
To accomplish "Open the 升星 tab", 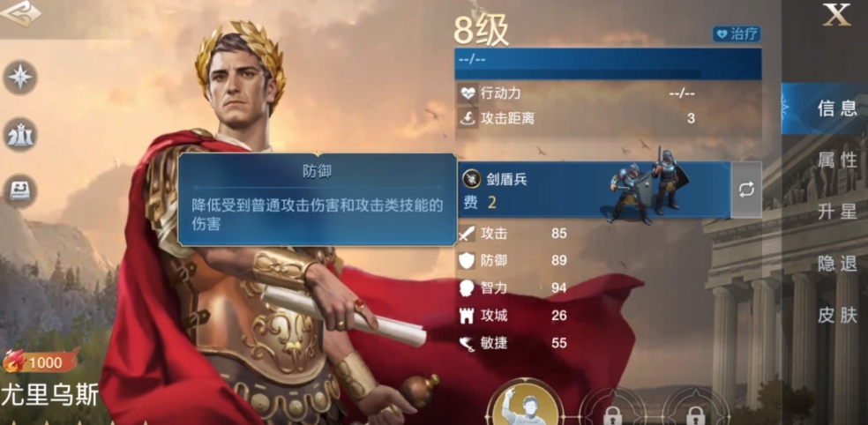I will (837, 212).
